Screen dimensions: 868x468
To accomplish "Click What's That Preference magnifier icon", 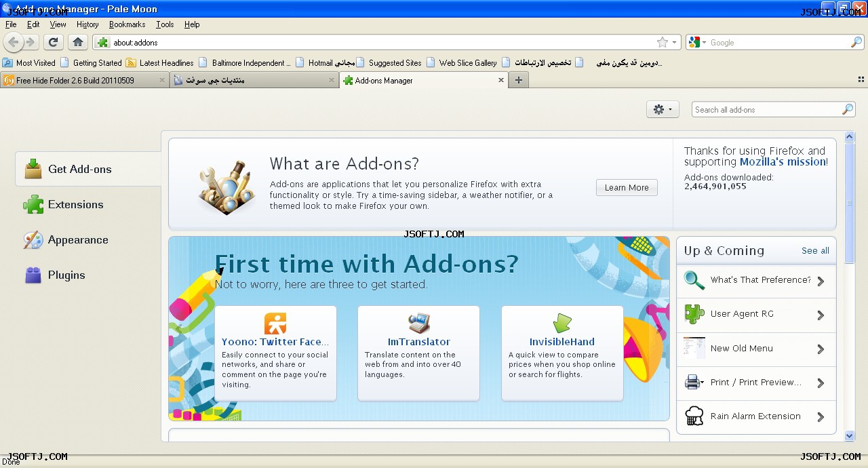I will [694, 279].
